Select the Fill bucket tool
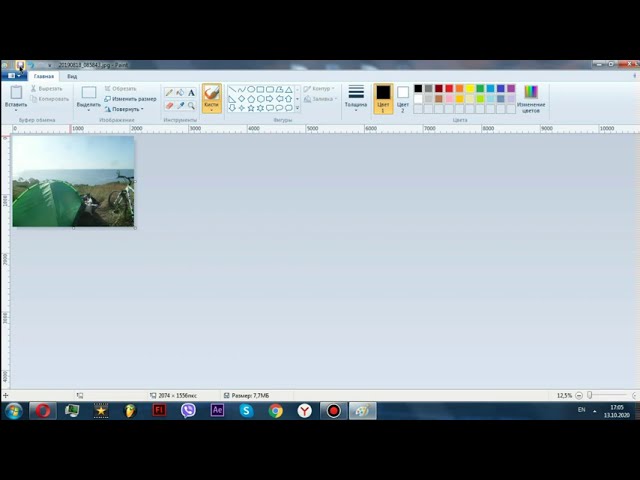 pyautogui.click(x=180, y=92)
